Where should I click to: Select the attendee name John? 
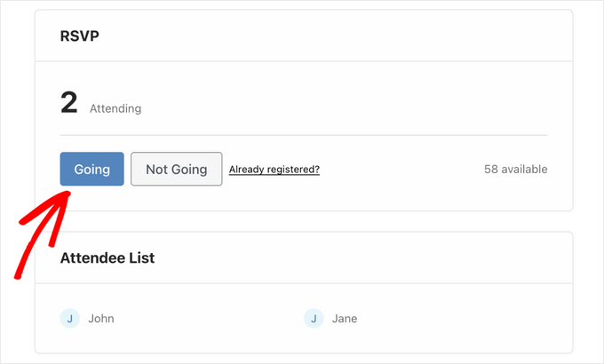point(101,318)
